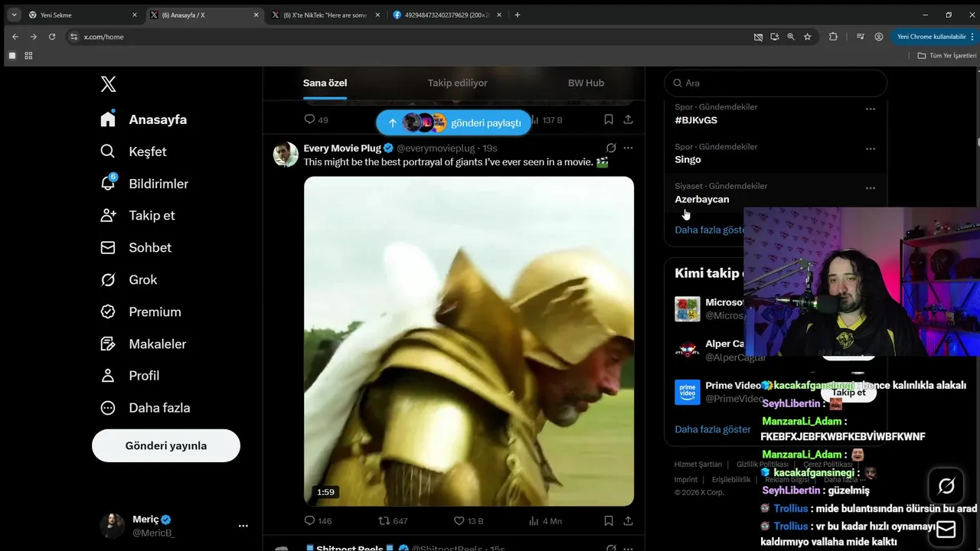Open Hizmet Şartları footer link

tap(697, 465)
